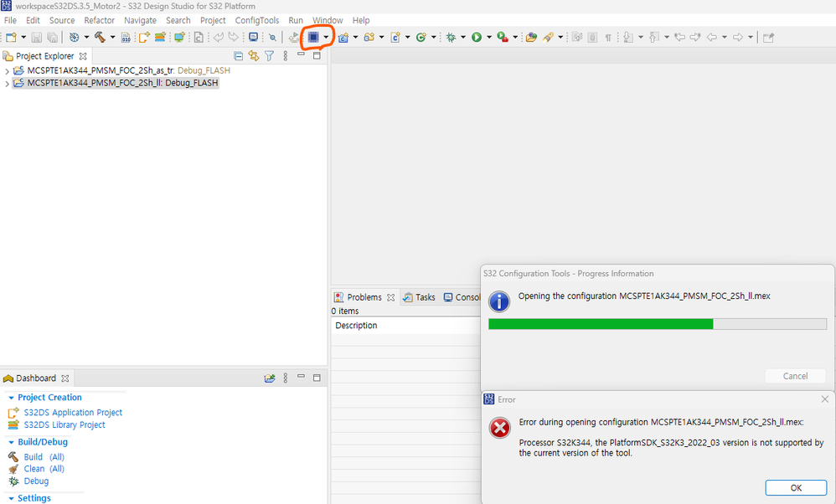Open the dropdown arrow beside the Run button
The height and width of the screenshot is (504, 836).
point(488,38)
